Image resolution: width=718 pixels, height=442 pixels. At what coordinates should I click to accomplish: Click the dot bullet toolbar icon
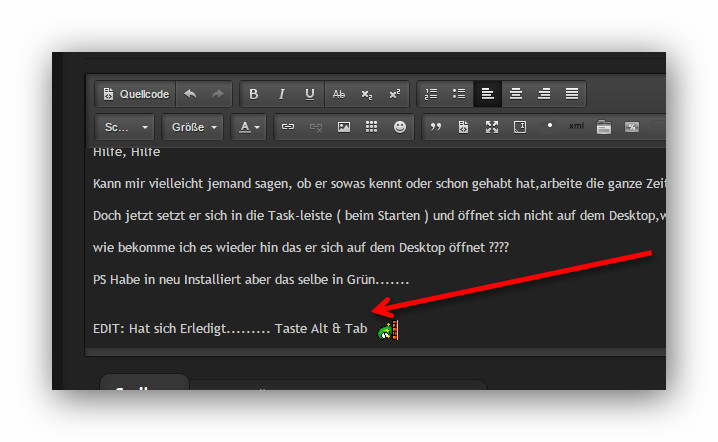(x=549, y=126)
